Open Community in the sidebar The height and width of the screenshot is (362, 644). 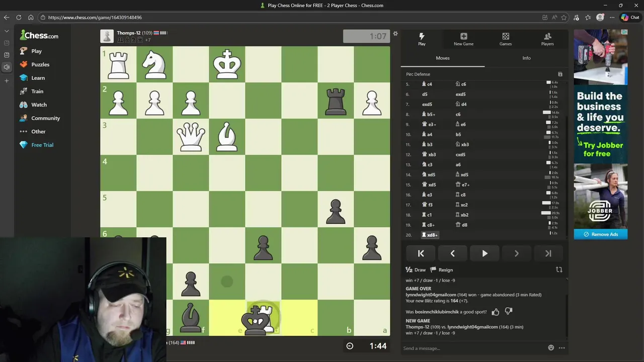(x=40, y=118)
